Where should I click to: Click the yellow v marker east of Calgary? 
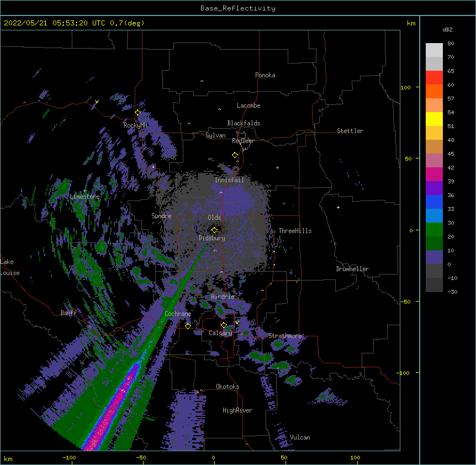coord(237,323)
